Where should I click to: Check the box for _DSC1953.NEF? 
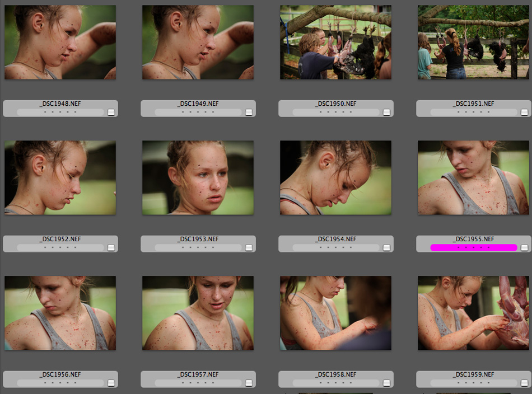[x=249, y=247]
